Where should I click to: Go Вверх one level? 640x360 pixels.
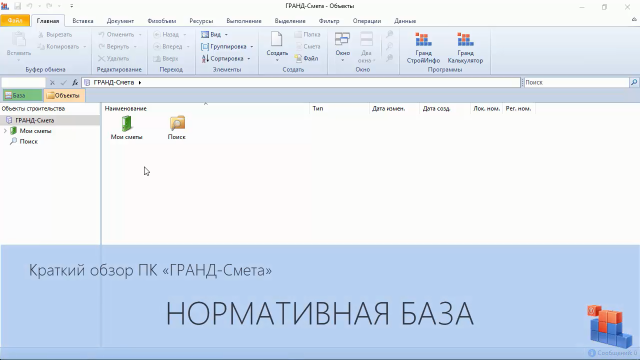pos(166,58)
